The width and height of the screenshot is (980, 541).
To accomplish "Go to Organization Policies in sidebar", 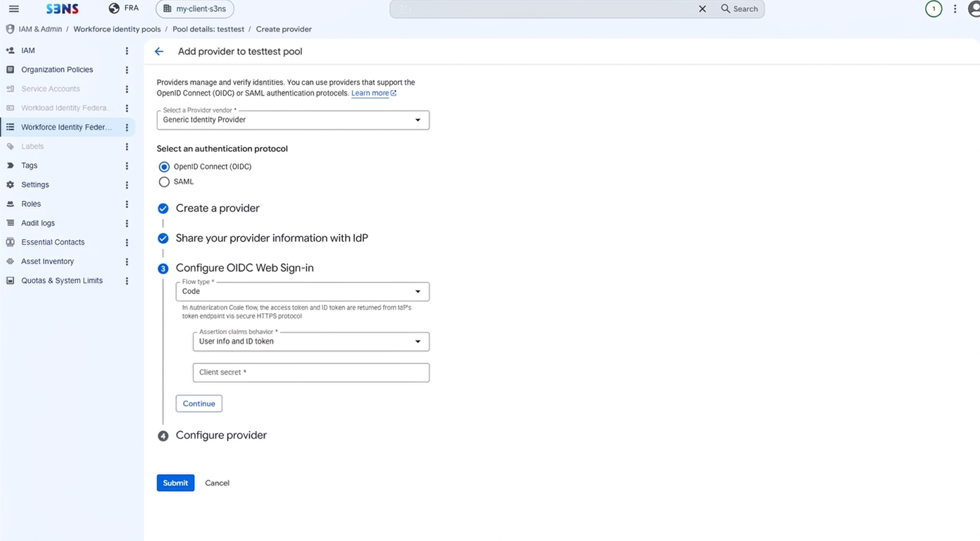I will (x=57, y=70).
